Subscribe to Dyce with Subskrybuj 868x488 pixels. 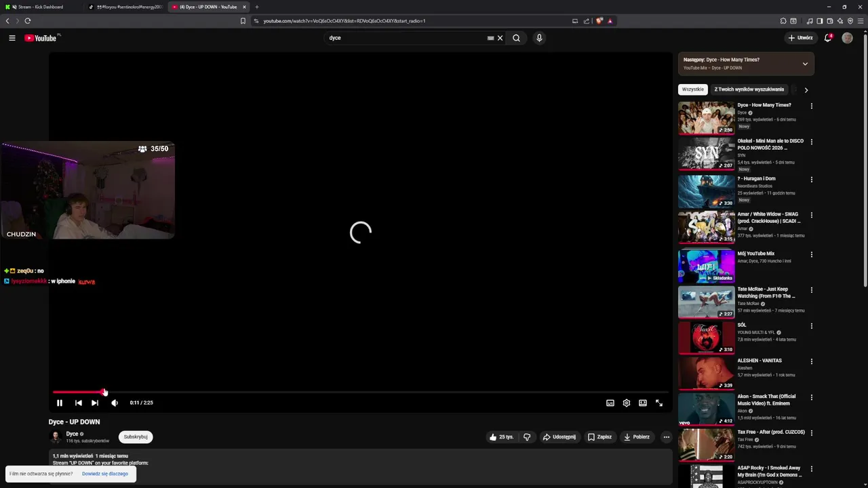pos(136,437)
